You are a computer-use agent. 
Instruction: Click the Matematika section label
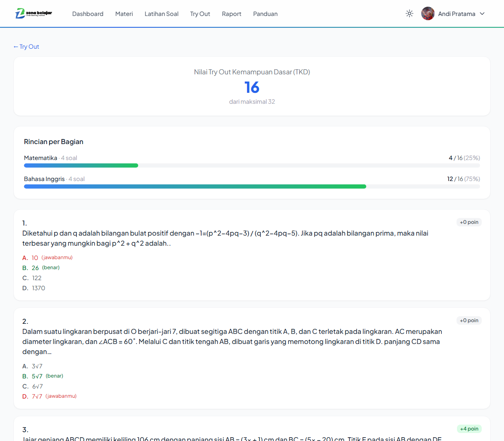click(x=40, y=158)
